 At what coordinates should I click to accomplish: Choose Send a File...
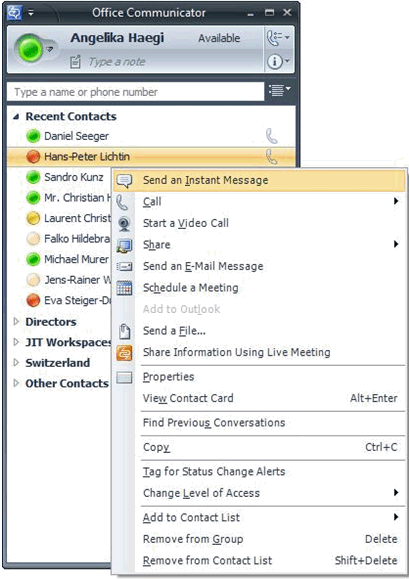click(x=259, y=330)
